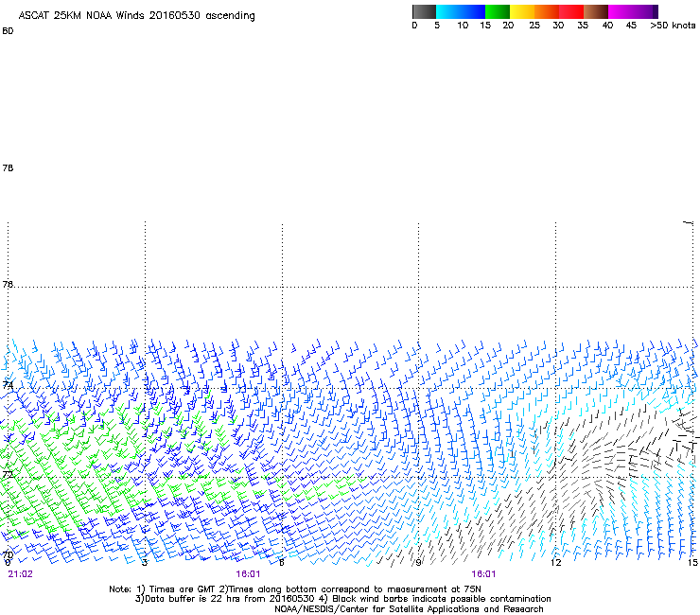
Task: Click the legend label '25'
Action: (534, 26)
